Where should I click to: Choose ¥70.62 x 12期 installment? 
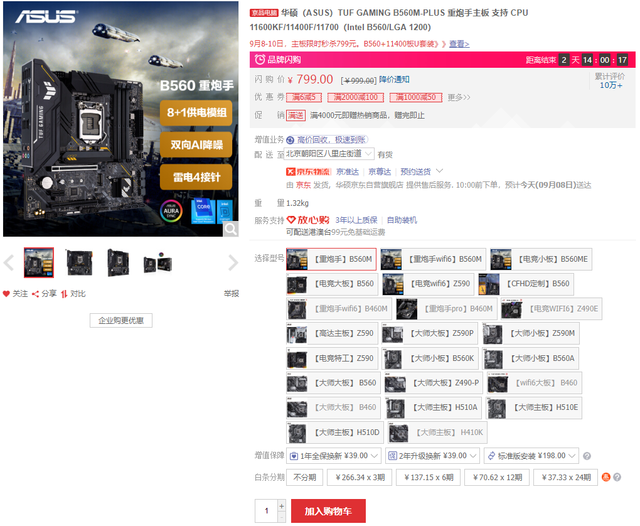pyautogui.click(x=498, y=477)
